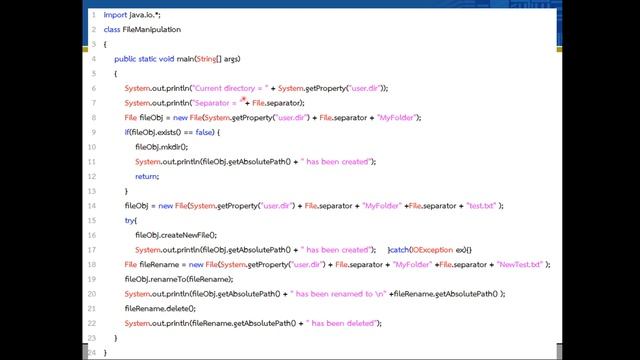This screenshot has width=640, height=360.
Task: Click the "MyFolder" string on line 8
Action: click(x=396, y=118)
